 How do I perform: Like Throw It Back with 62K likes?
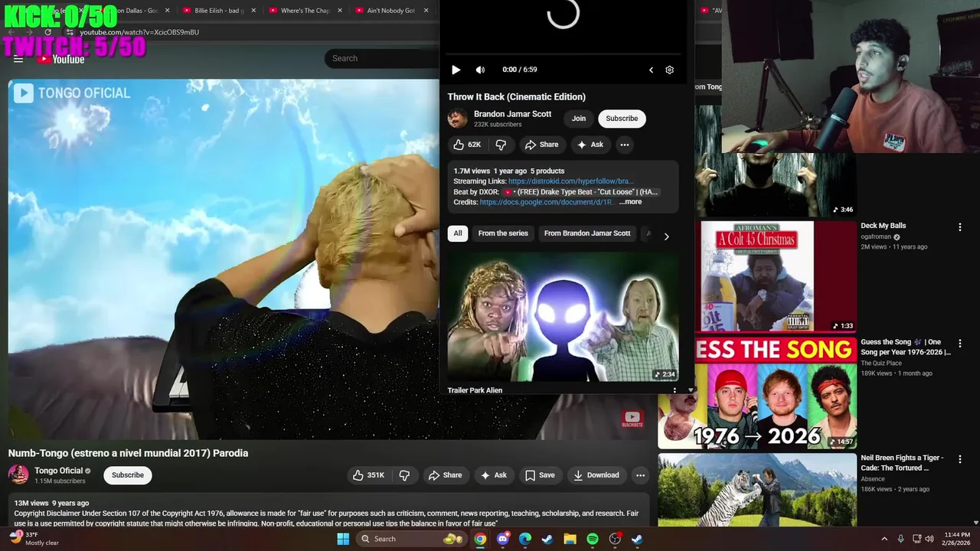[x=467, y=145]
